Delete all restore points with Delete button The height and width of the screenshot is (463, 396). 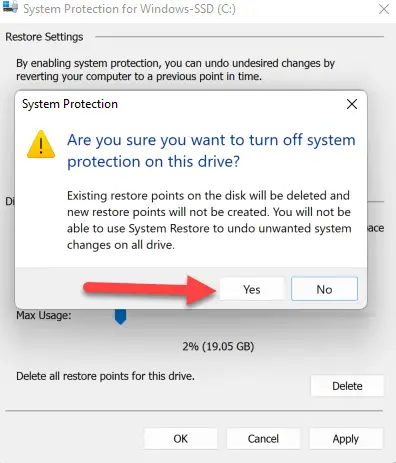tap(347, 386)
